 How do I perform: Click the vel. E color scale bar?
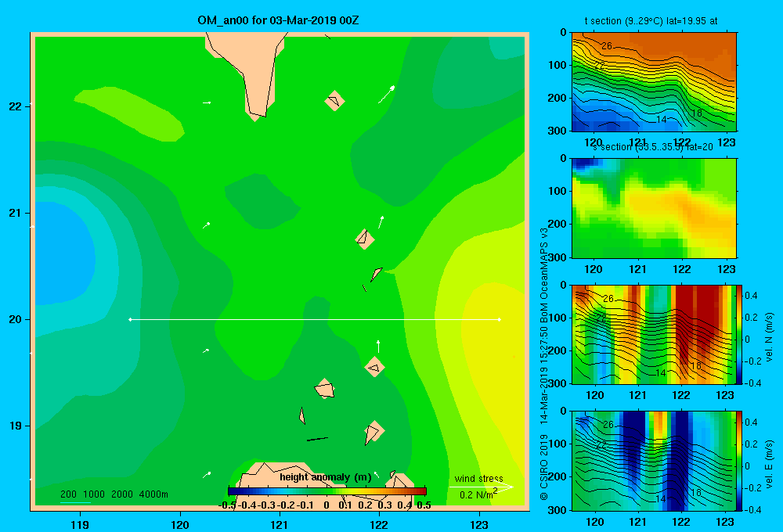point(740,461)
